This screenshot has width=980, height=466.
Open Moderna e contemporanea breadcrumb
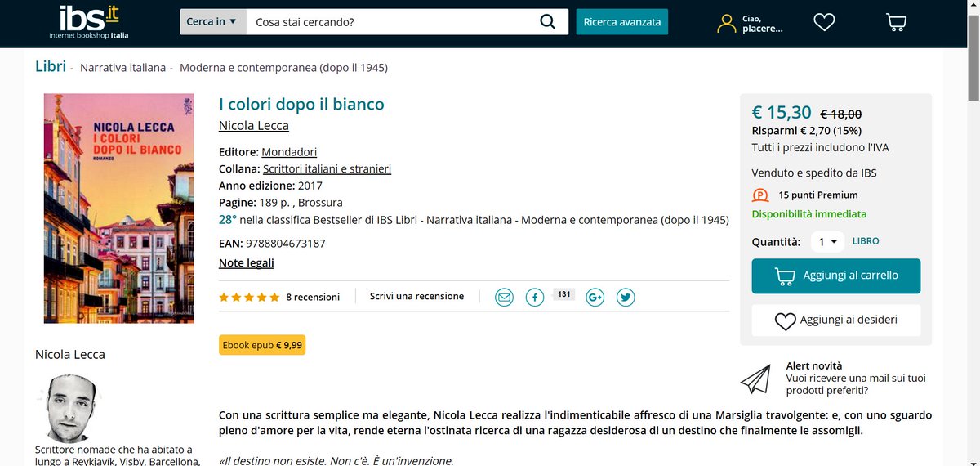click(x=283, y=67)
